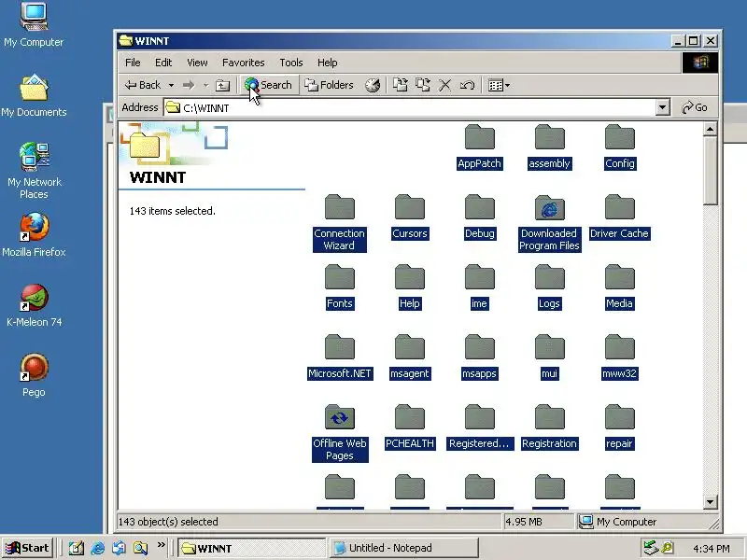Open the File menu
The image size is (747, 560).
tap(133, 63)
